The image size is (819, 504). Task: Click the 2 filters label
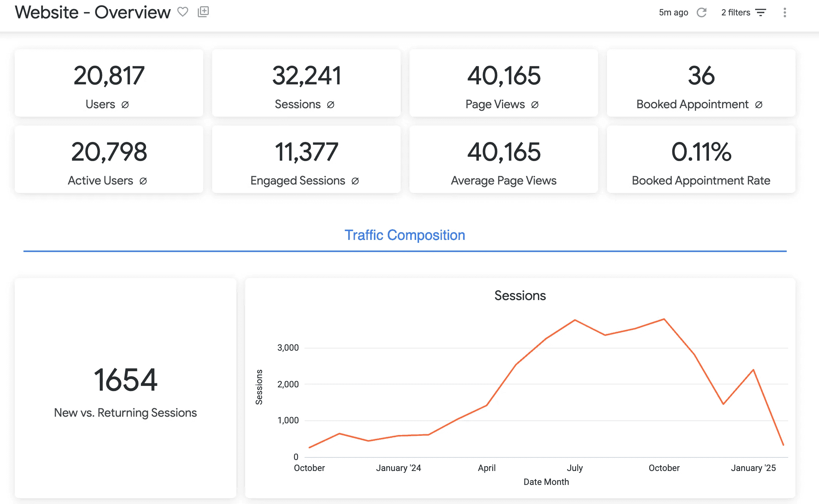[x=736, y=12]
